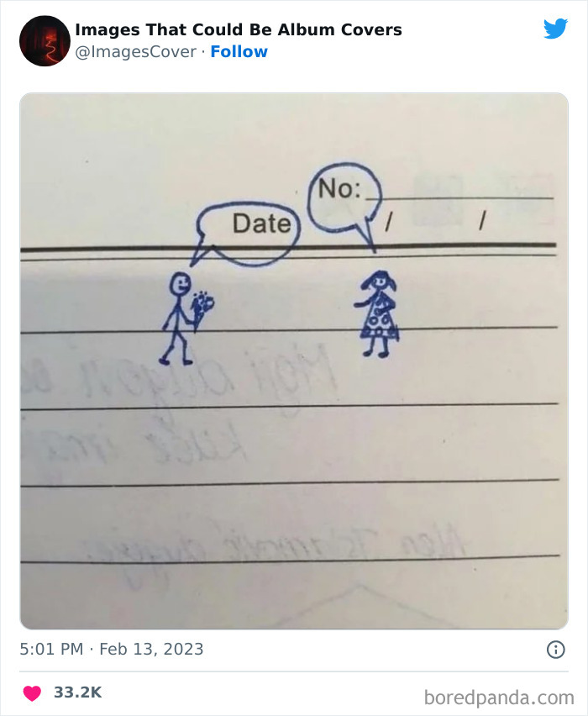The image size is (588, 716).
Task: Open 'Images That Could Be Album Covers' profile name
Action: pos(239,29)
